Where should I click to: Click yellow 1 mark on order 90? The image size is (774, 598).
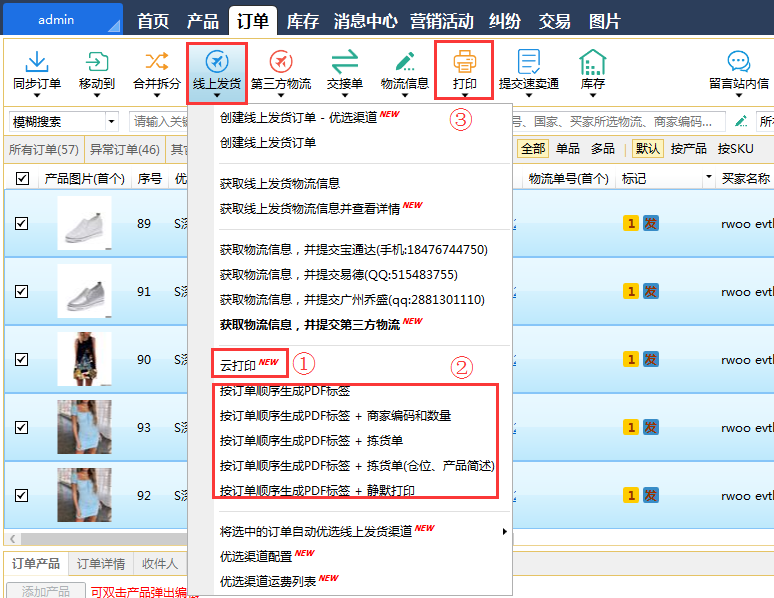631,359
